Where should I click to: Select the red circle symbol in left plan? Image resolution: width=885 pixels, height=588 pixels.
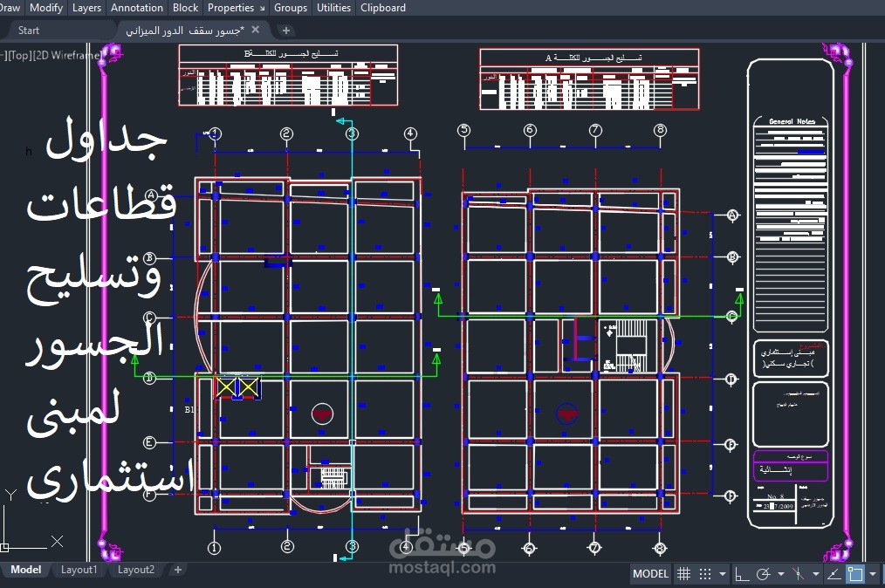(x=322, y=414)
